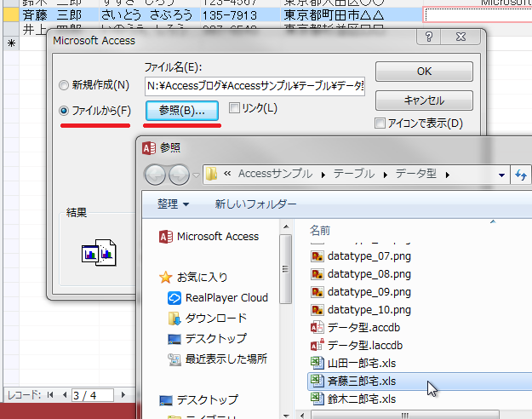Click the navigation pane scrollbar thumb

(286, 268)
